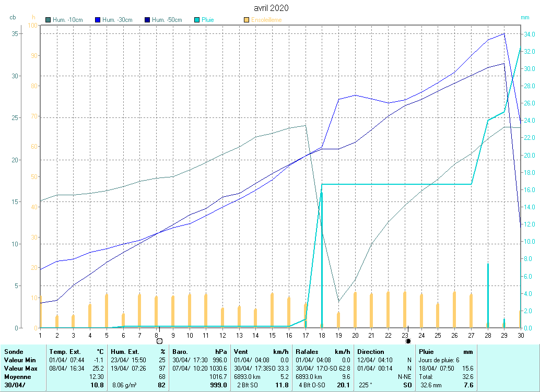Click the cyan Pluie legend square
Image resolution: width=540 pixels, height=392 pixels.
tap(197, 20)
